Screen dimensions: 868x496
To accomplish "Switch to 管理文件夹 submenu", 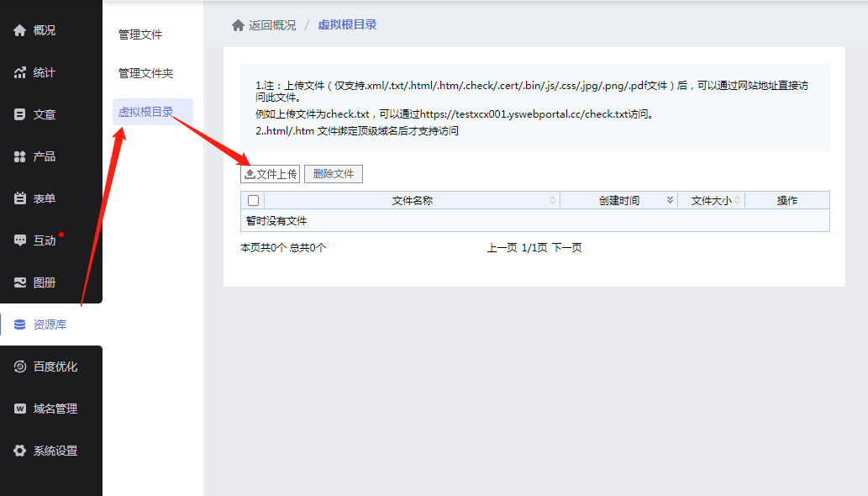I will pos(145,73).
